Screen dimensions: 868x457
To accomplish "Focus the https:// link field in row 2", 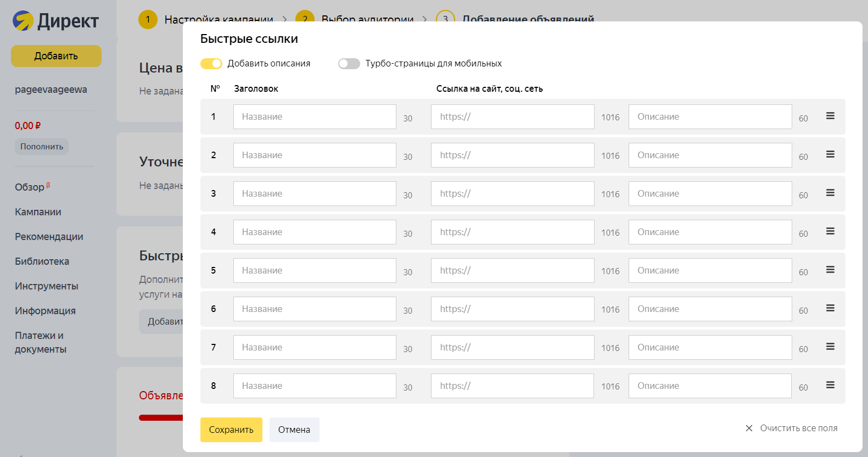I will [x=513, y=155].
